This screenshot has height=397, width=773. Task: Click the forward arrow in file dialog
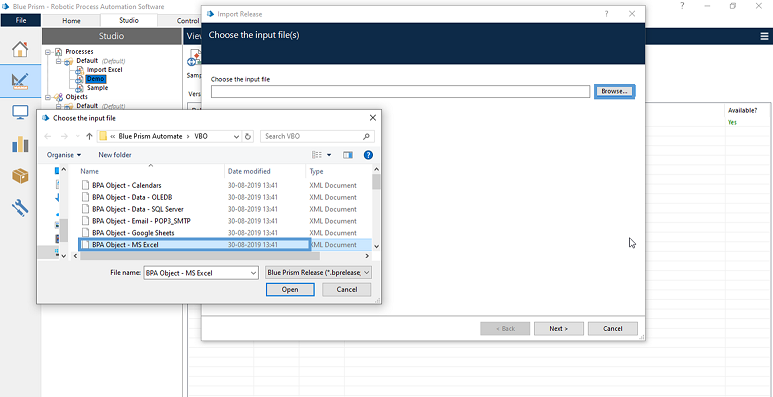tap(64, 137)
